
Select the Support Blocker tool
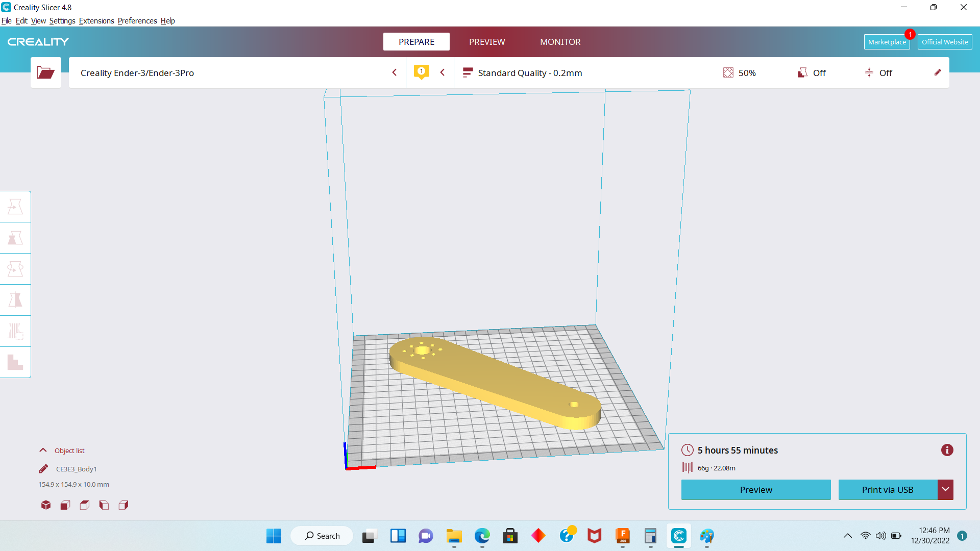click(x=15, y=362)
